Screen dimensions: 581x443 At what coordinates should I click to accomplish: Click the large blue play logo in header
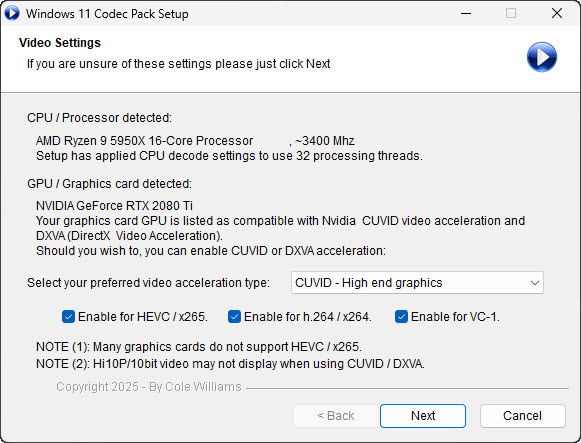(541, 57)
